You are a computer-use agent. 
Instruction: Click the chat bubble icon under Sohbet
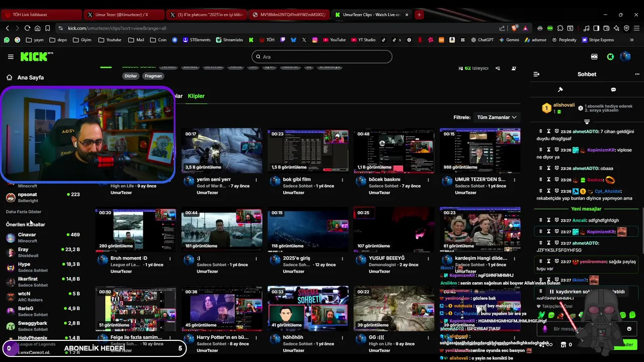[x=613, y=89]
